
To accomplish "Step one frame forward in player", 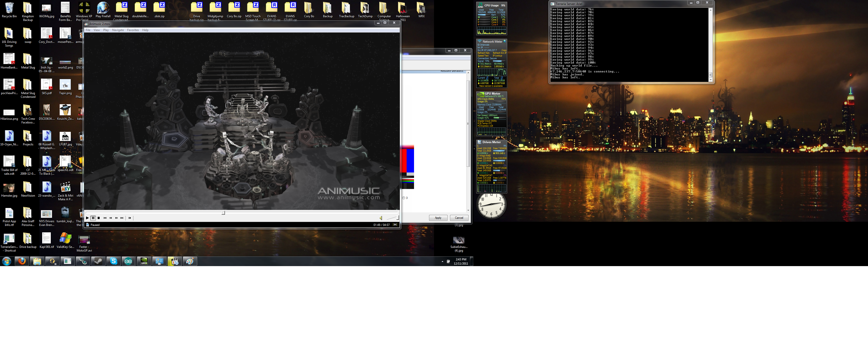I will pyautogui.click(x=130, y=218).
